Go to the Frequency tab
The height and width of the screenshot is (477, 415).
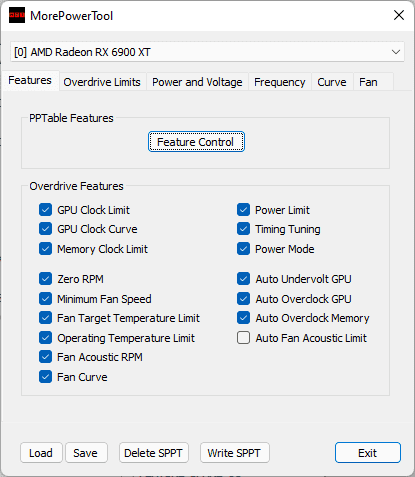[280, 82]
